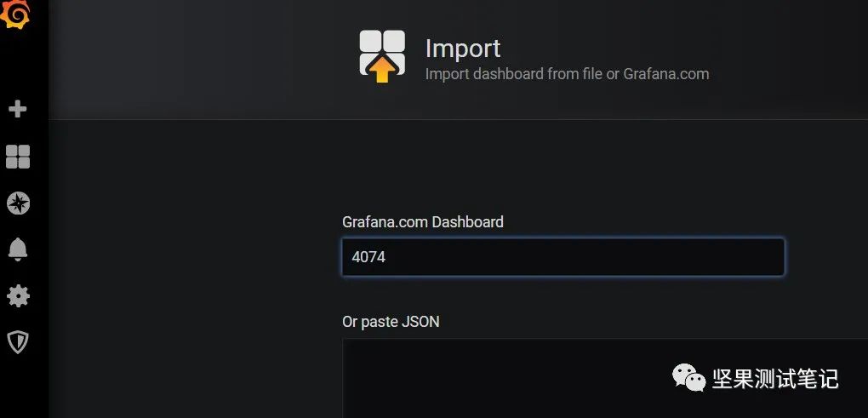Open the Explore compass icon
Image resolution: width=868 pixels, height=418 pixels.
click(x=18, y=203)
